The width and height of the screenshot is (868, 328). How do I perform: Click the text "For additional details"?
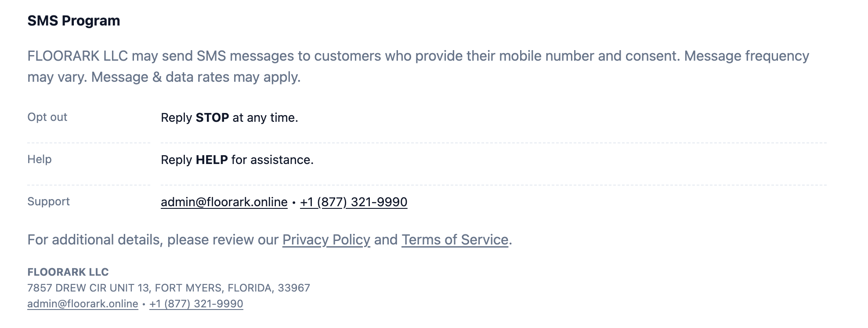pyautogui.click(x=94, y=240)
